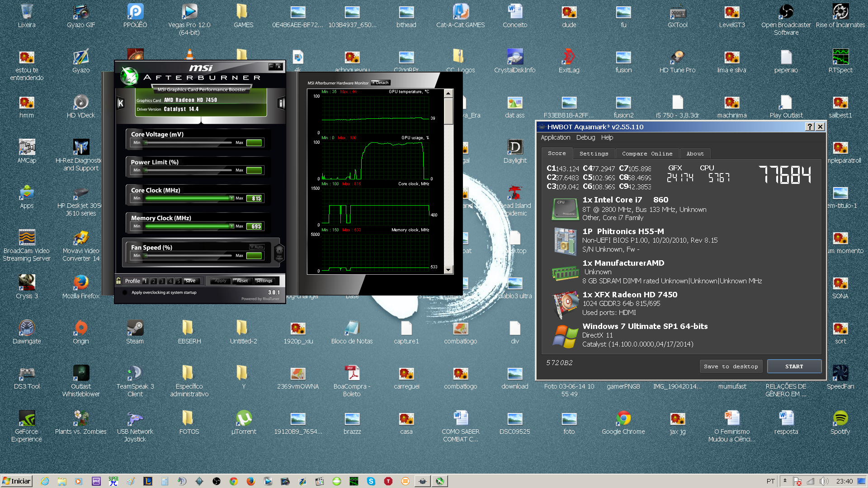Click the MSI Afterburner dragon logo
The image size is (868, 488).
129,76
